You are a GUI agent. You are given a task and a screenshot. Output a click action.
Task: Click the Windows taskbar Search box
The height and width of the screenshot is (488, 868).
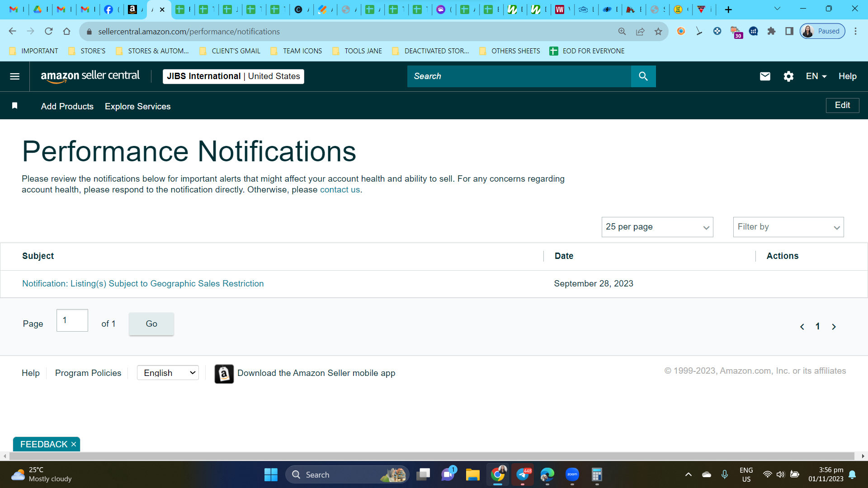point(347,474)
